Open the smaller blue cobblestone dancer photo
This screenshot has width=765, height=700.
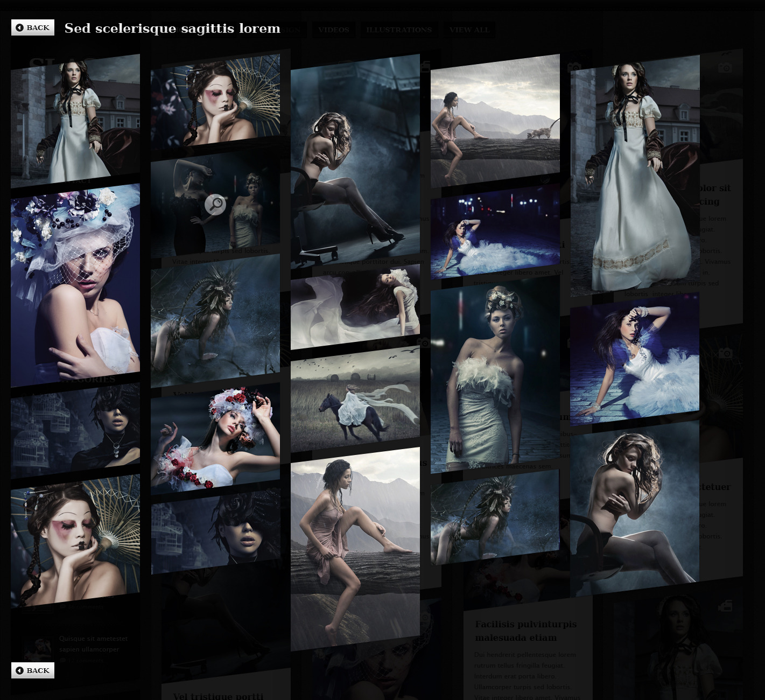coord(495,232)
